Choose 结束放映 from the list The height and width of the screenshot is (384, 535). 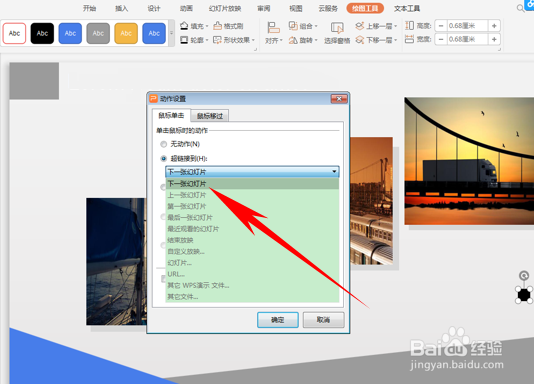(x=252, y=240)
